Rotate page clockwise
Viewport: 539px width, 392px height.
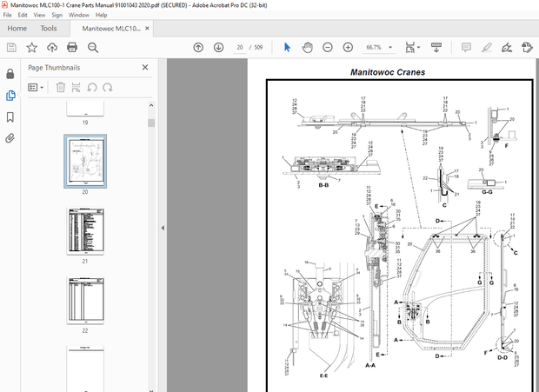point(108,87)
